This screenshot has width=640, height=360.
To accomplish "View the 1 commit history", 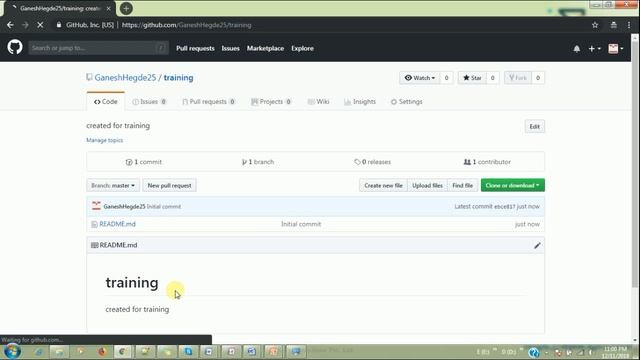I will [144, 162].
